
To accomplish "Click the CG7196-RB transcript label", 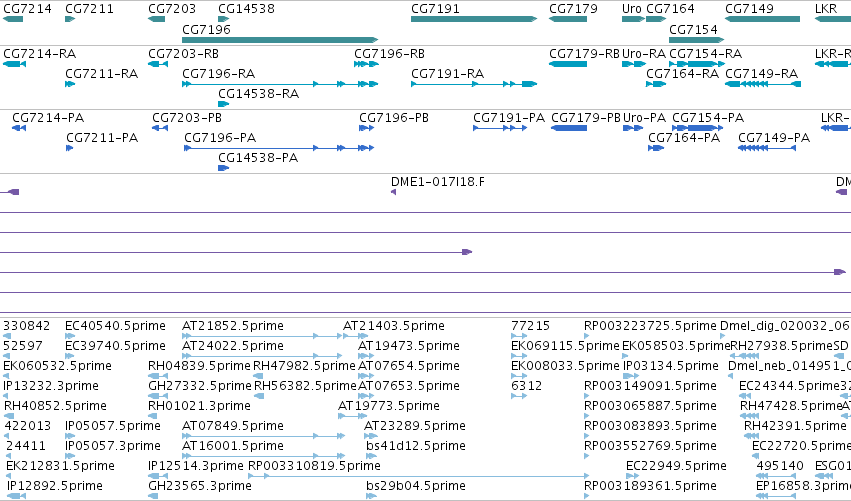I will pyautogui.click(x=390, y=54).
